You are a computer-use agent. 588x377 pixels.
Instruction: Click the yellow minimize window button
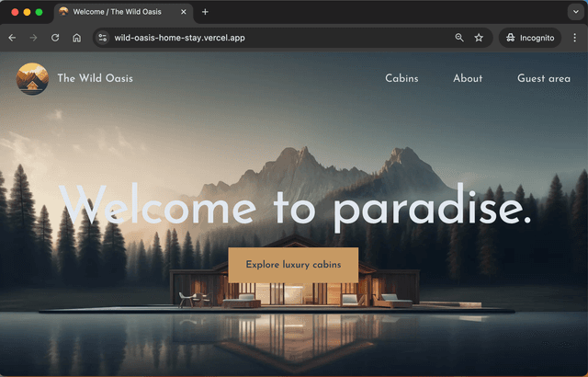[27, 12]
